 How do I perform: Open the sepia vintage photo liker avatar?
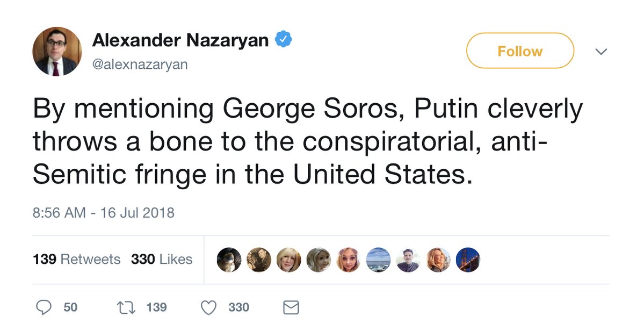258,260
